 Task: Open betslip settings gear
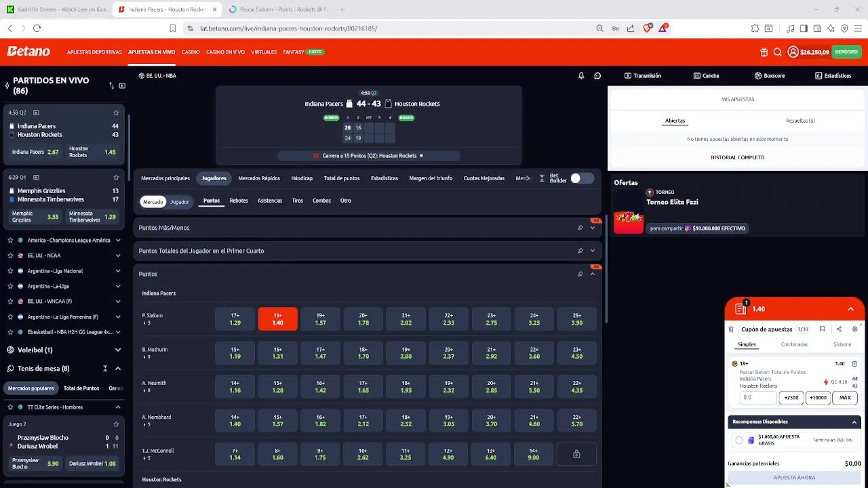pos(854,329)
